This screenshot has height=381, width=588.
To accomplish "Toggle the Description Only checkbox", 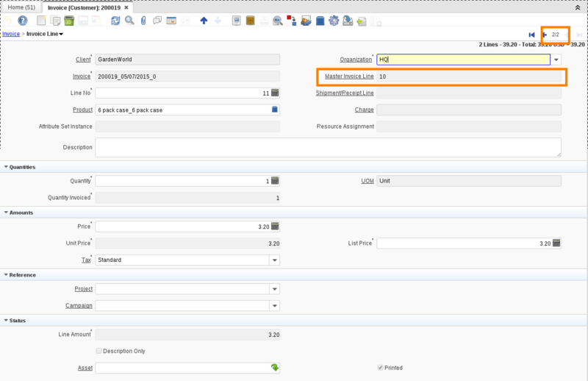I will pos(99,351).
